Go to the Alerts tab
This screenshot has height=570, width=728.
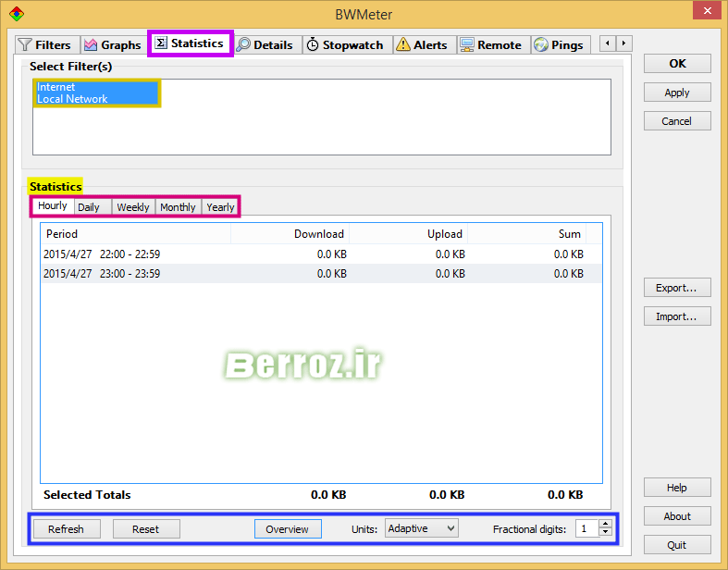tap(422, 44)
